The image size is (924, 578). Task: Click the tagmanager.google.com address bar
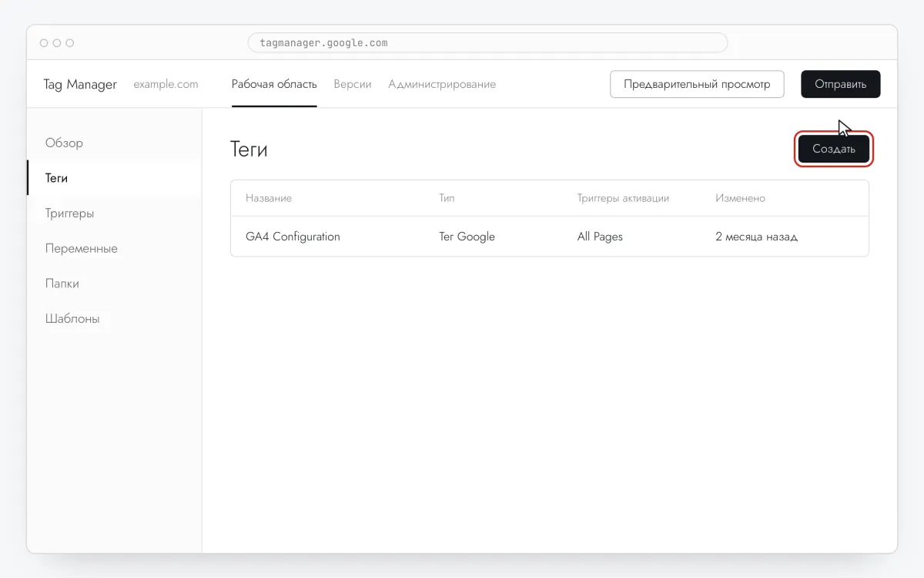[x=487, y=42]
